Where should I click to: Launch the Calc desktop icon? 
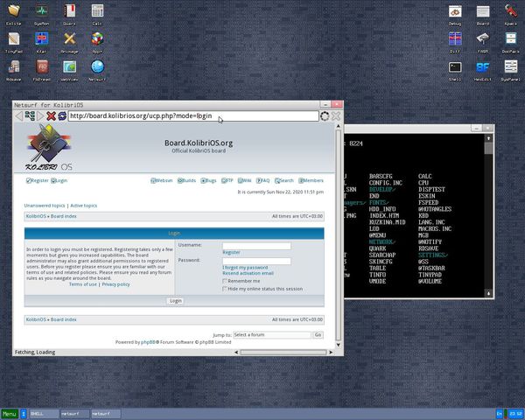pyautogui.click(x=97, y=11)
